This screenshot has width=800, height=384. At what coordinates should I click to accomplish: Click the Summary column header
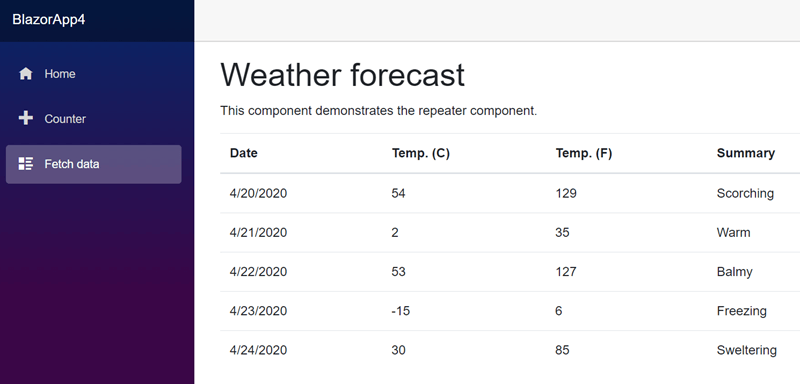(x=746, y=153)
